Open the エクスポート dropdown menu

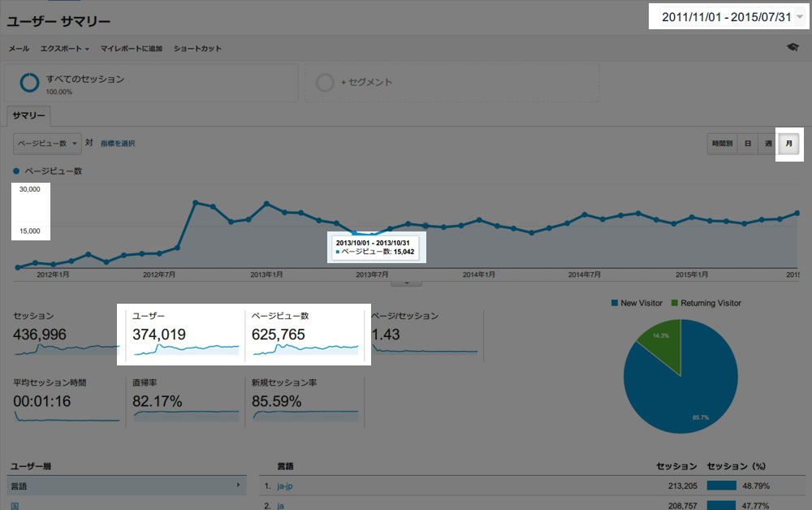click(65, 48)
